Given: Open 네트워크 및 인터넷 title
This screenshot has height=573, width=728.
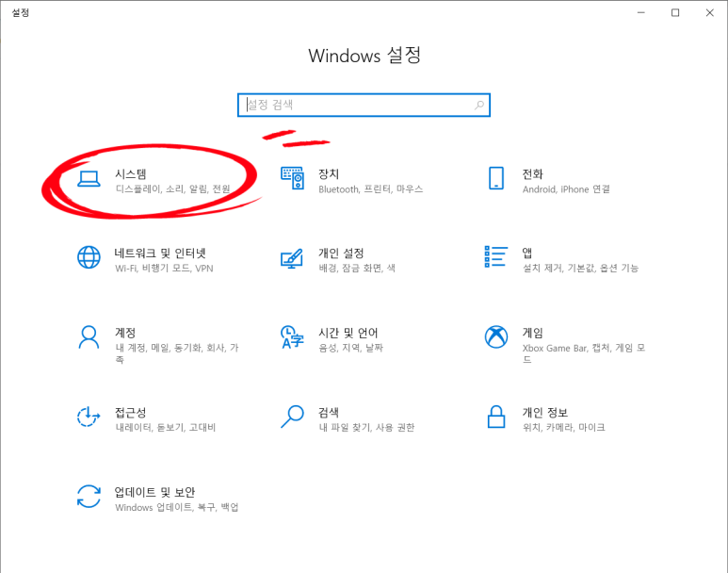Looking at the screenshot, I should pyautogui.click(x=160, y=254).
